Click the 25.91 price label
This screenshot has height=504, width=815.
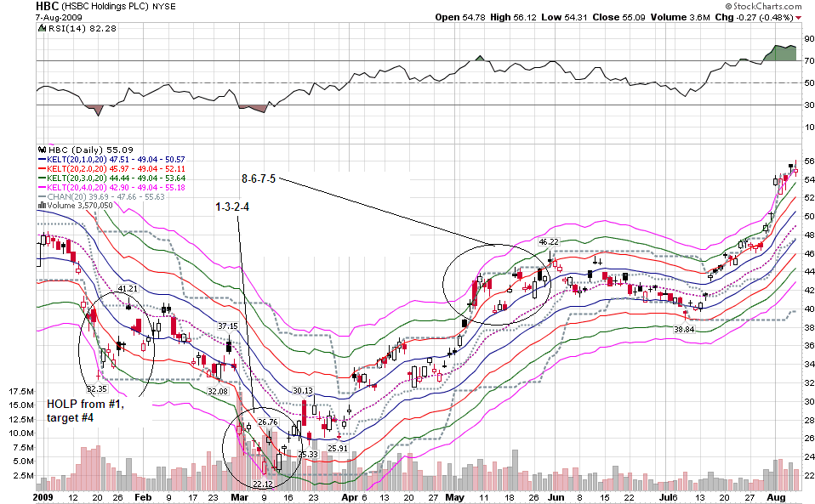(338, 448)
